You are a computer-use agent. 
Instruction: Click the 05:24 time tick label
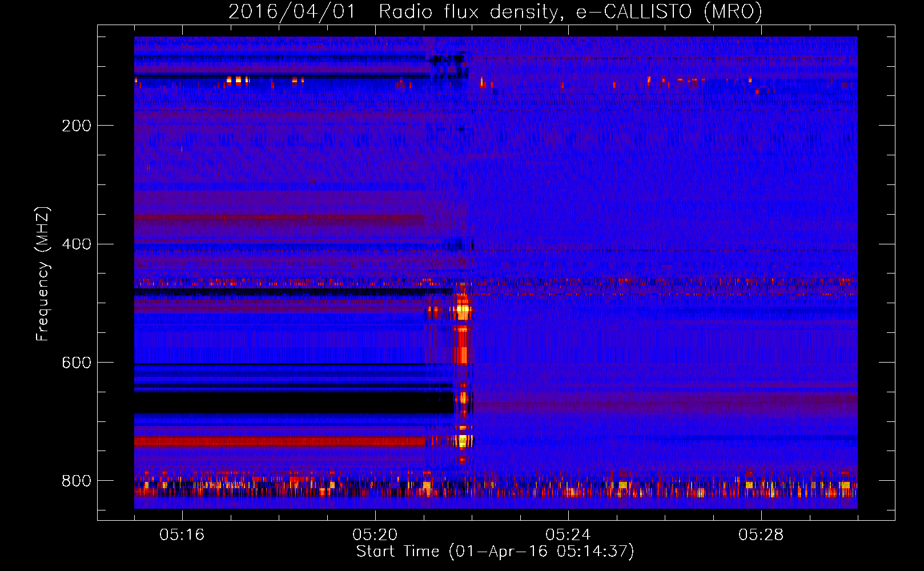pos(568,534)
